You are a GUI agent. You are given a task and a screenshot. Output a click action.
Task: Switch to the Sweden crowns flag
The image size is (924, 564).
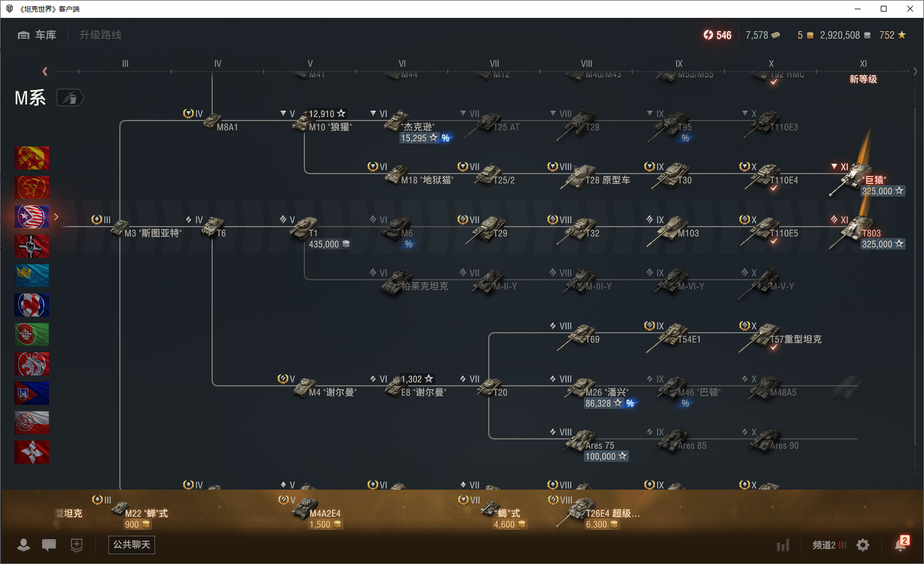click(x=32, y=276)
